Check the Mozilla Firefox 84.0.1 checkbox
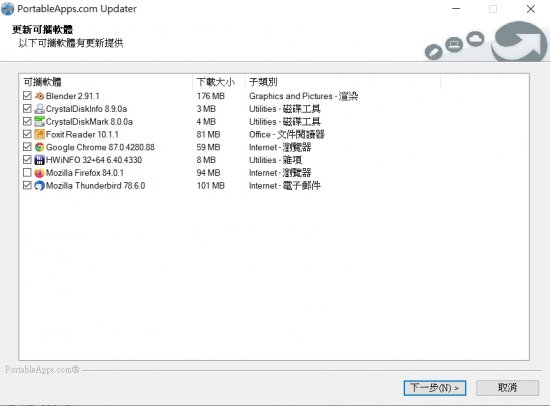 27,172
